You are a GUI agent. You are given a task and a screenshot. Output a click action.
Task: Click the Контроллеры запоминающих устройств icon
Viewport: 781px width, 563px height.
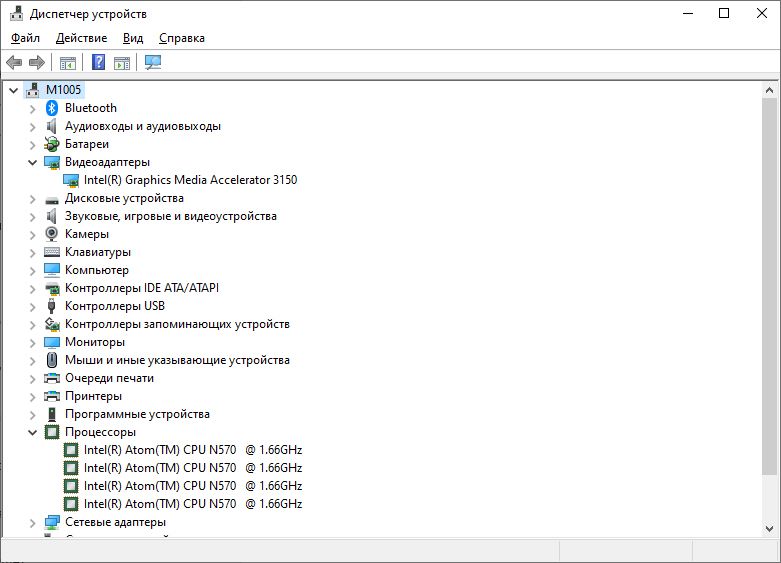click(x=52, y=324)
